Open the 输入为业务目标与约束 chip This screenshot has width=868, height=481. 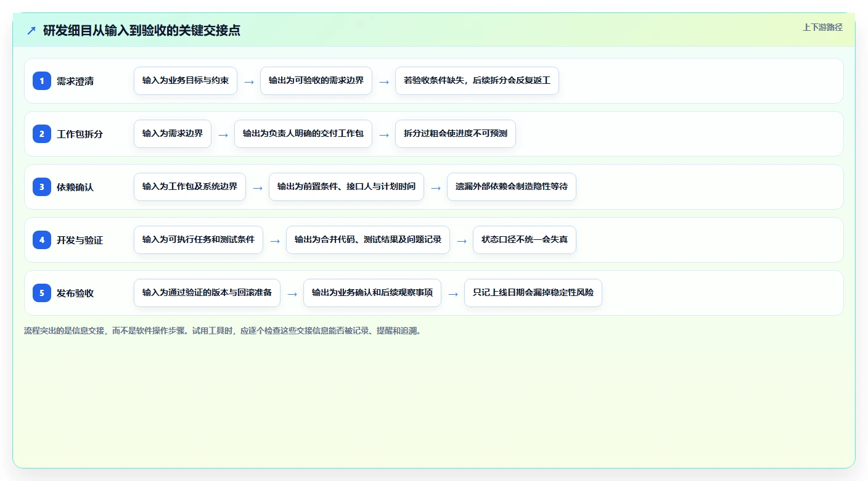point(186,81)
